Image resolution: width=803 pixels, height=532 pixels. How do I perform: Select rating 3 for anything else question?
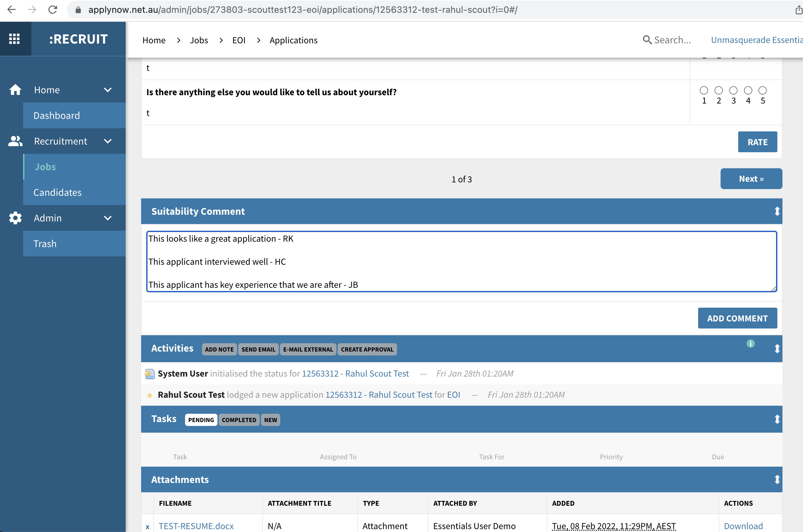tap(733, 90)
